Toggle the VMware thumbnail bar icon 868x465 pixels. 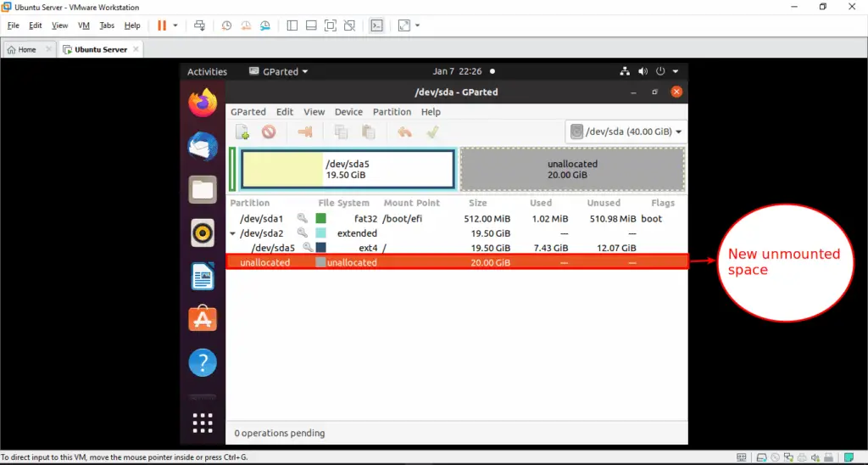[x=311, y=25]
